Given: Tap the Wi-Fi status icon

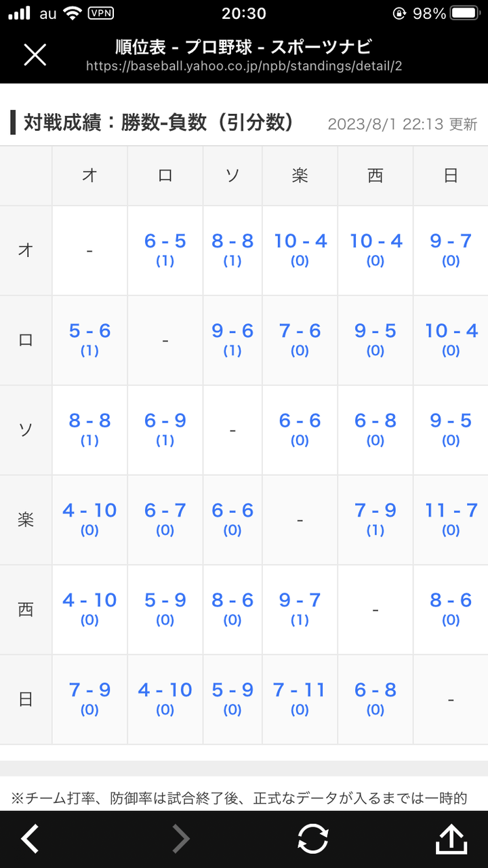Looking at the screenshot, I should pos(71,14).
